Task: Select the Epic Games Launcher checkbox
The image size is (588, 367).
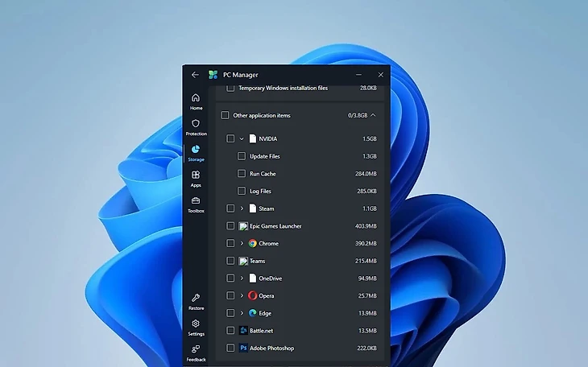Action: 231,226
